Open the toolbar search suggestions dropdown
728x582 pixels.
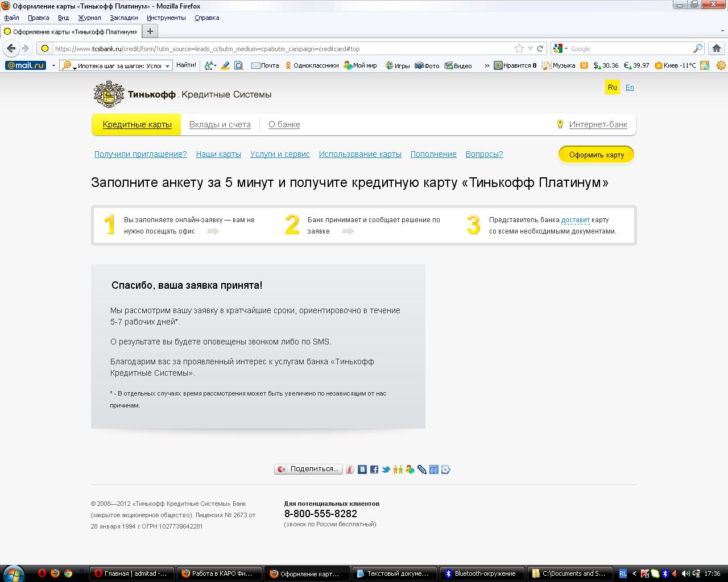pos(167,66)
